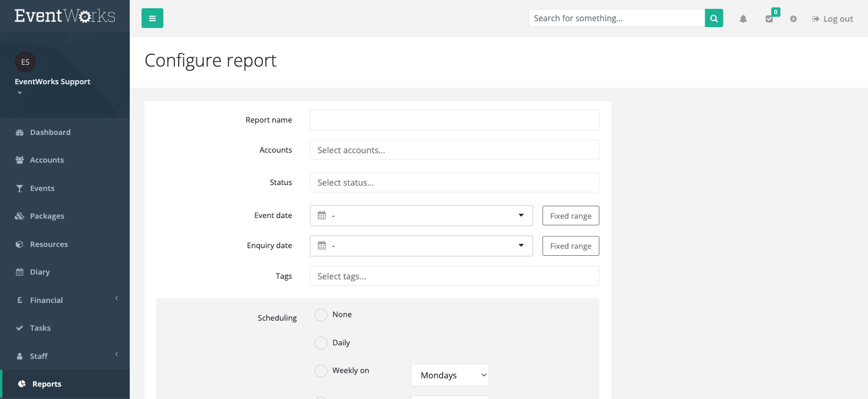
Task: Open the tasks checklist icon with badge
Action: click(769, 19)
